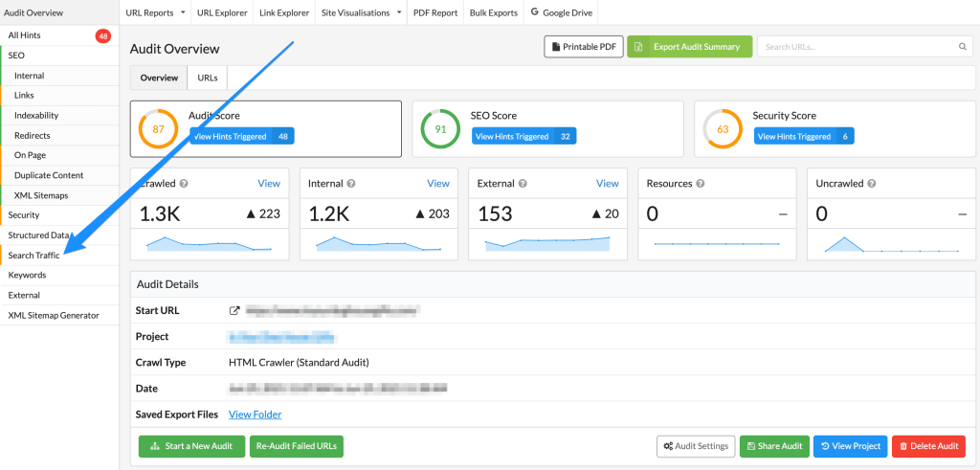This screenshot has width=980, height=470.
Task: Click the Crawled trend sparkline chart
Action: 210,244
